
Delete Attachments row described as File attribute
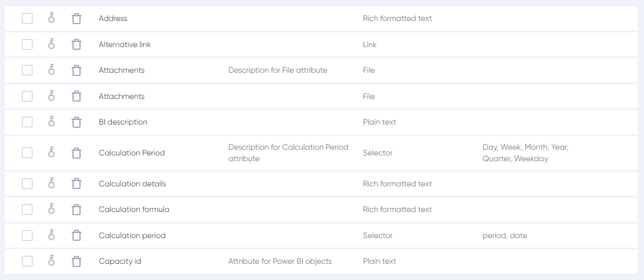pos(76,70)
